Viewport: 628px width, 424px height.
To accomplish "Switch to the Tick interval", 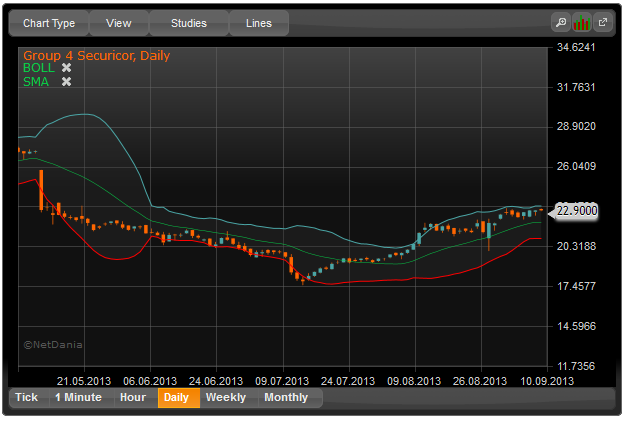I will pos(27,398).
